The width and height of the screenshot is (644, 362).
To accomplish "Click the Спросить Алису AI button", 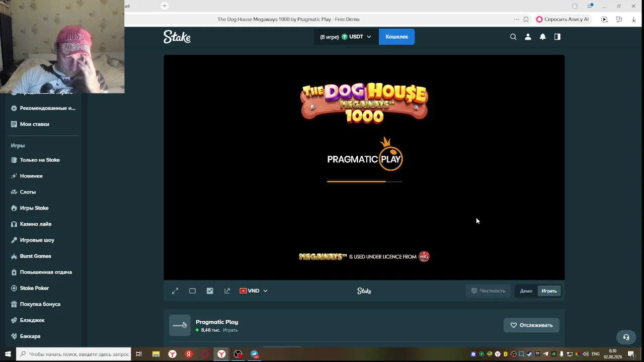I will 561,19.
